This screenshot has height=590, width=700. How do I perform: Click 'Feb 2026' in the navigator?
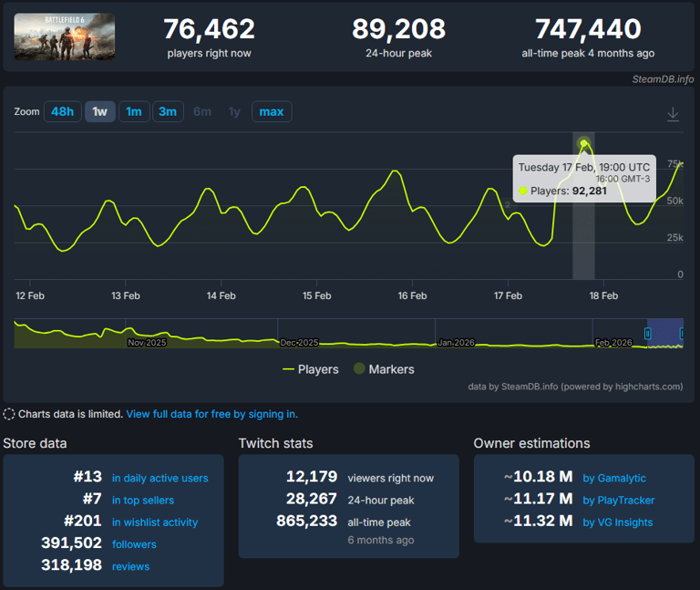[613, 343]
